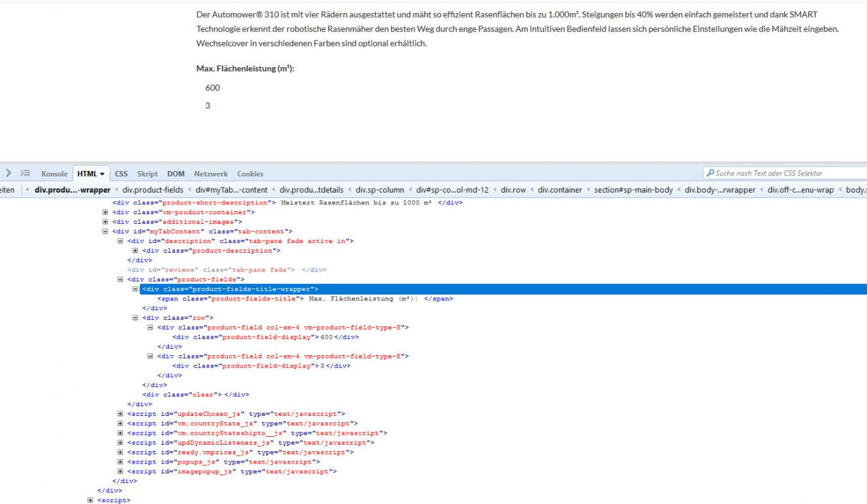Open the Cookies tab
The image size is (867, 504).
[250, 174]
